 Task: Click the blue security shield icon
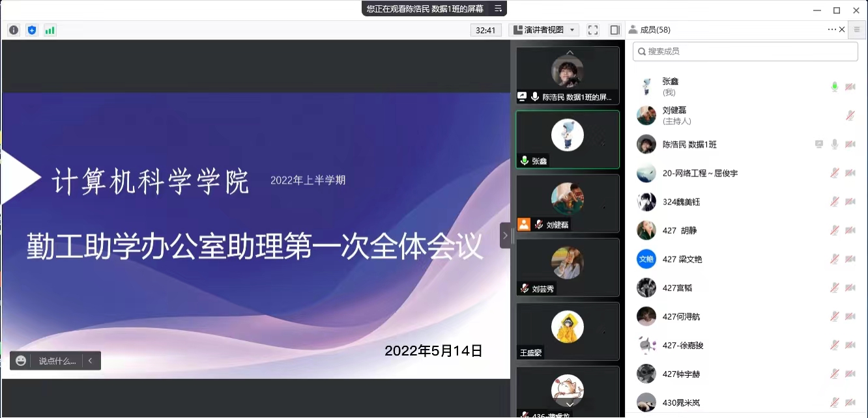[32, 30]
